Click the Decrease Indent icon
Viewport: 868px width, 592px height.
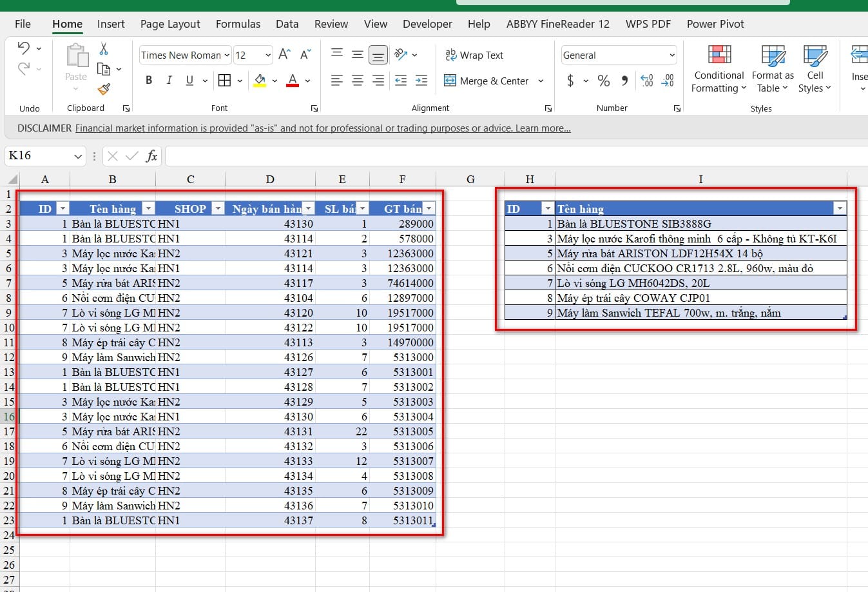pyautogui.click(x=401, y=81)
